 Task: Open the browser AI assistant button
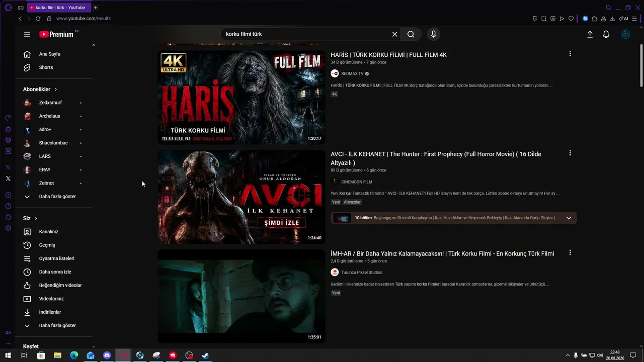point(624,19)
